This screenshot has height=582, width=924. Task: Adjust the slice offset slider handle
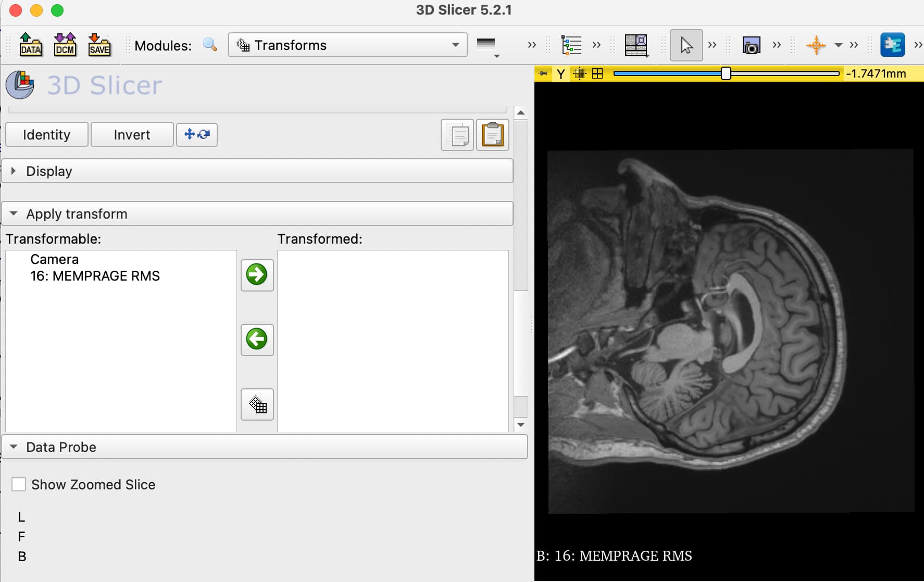click(x=726, y=73)
